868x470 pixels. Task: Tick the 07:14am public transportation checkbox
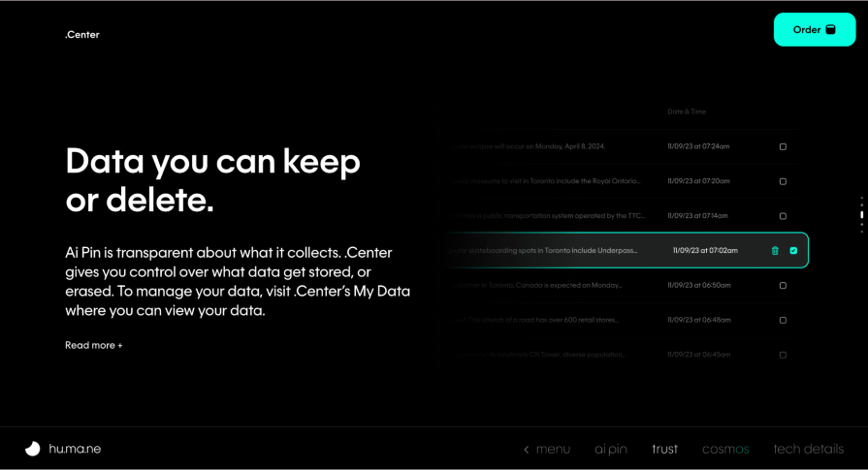[x=783, y=216]
